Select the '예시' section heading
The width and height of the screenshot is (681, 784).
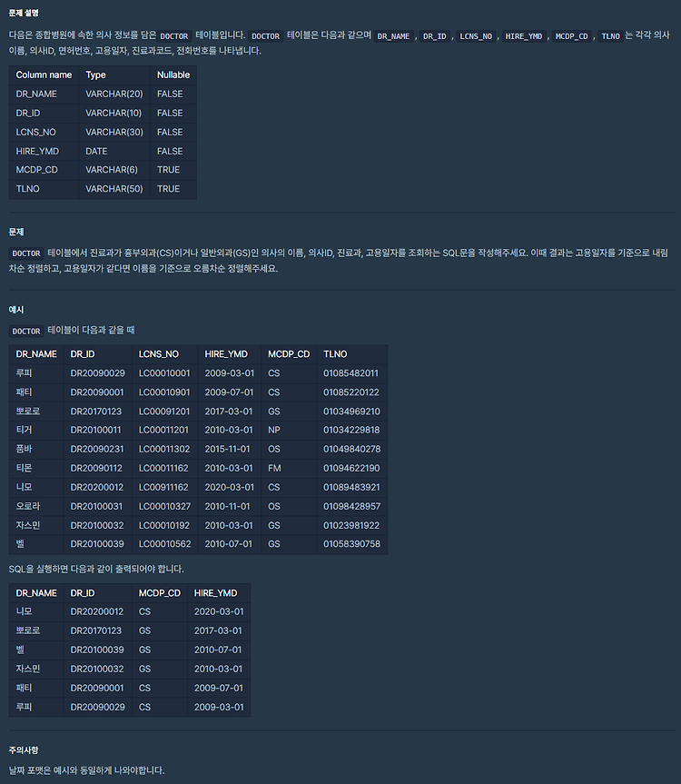point(16,310)
